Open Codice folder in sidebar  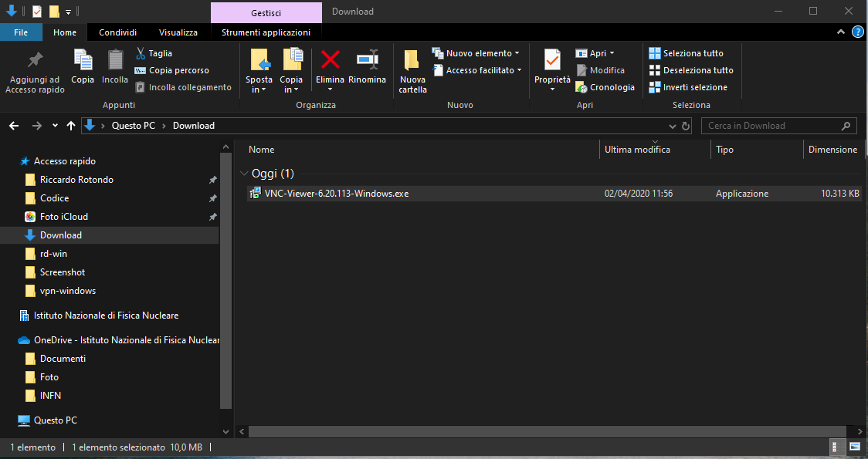point(54,198)
